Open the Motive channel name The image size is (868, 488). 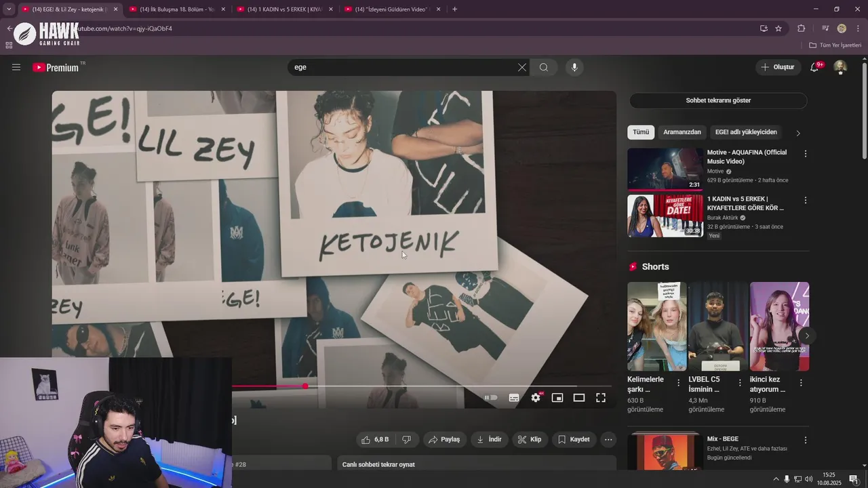(x=715, y=171)
